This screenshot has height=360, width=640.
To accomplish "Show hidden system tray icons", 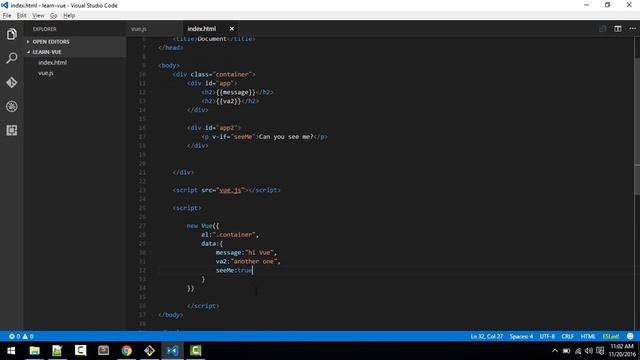I will point(555,351).
